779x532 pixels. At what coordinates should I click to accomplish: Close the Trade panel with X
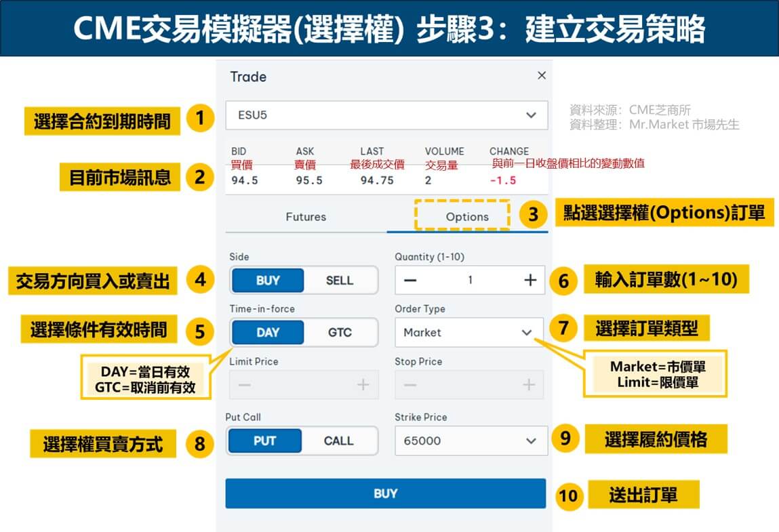(541, 76)
